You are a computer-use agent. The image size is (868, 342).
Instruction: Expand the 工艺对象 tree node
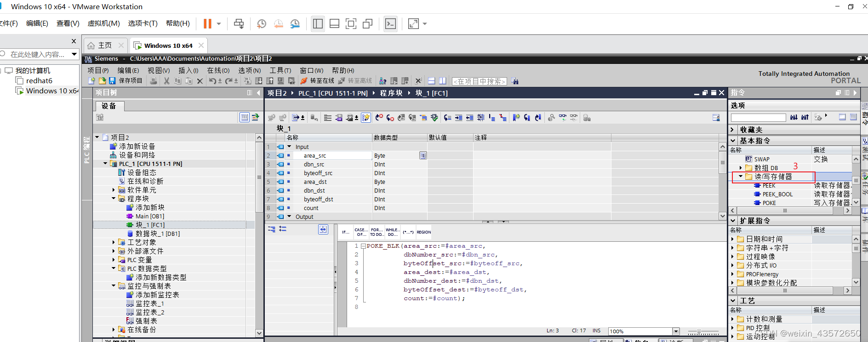click(114, 242)
